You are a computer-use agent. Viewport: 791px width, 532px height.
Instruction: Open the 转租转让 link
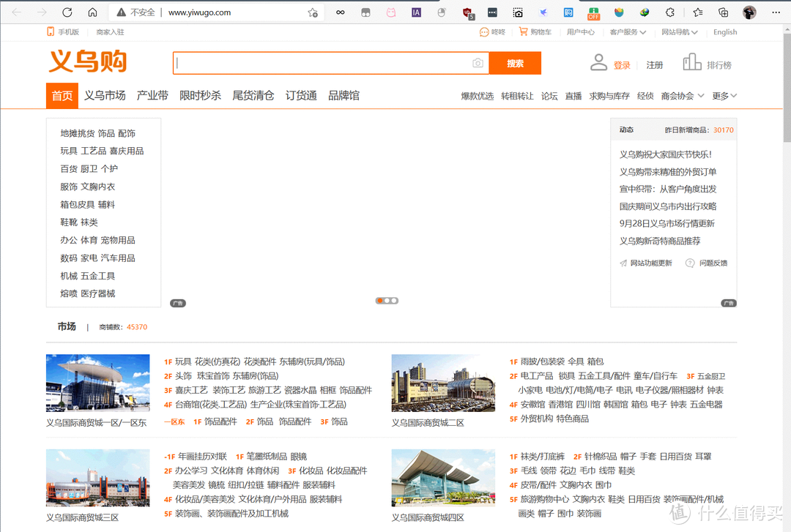(517, 96)
